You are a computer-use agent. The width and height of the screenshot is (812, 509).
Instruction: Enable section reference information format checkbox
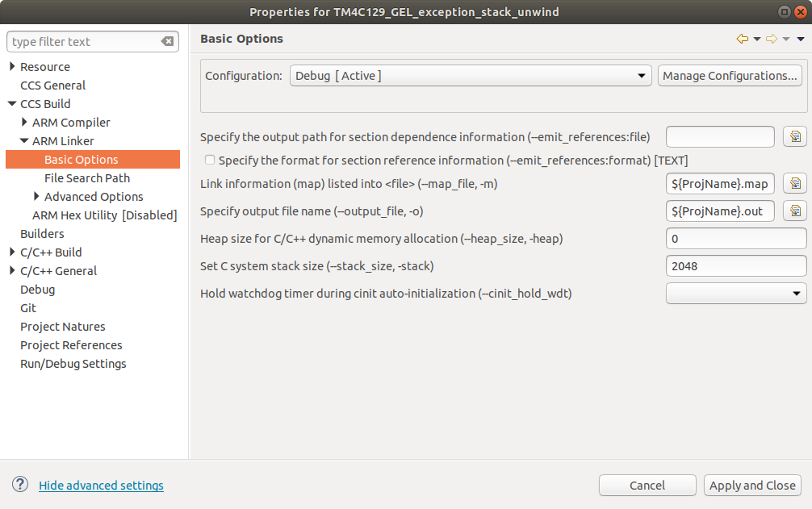point(210,160)
